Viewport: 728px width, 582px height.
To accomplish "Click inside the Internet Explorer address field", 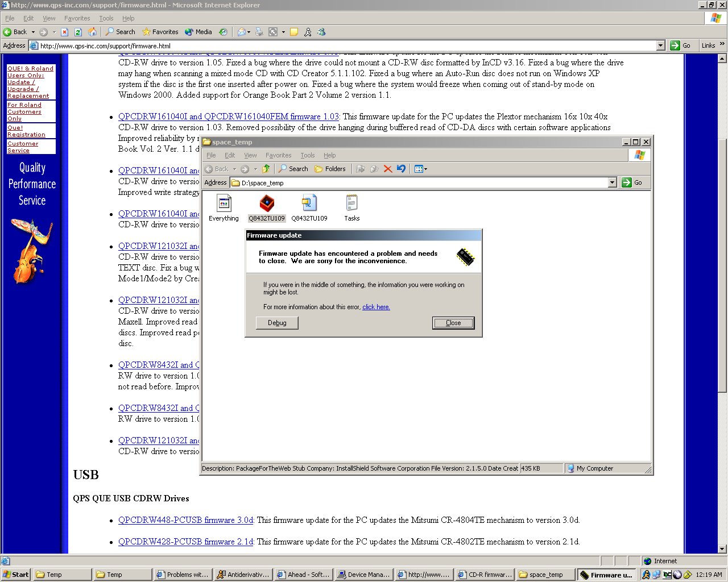I will [x=344, y=45].
